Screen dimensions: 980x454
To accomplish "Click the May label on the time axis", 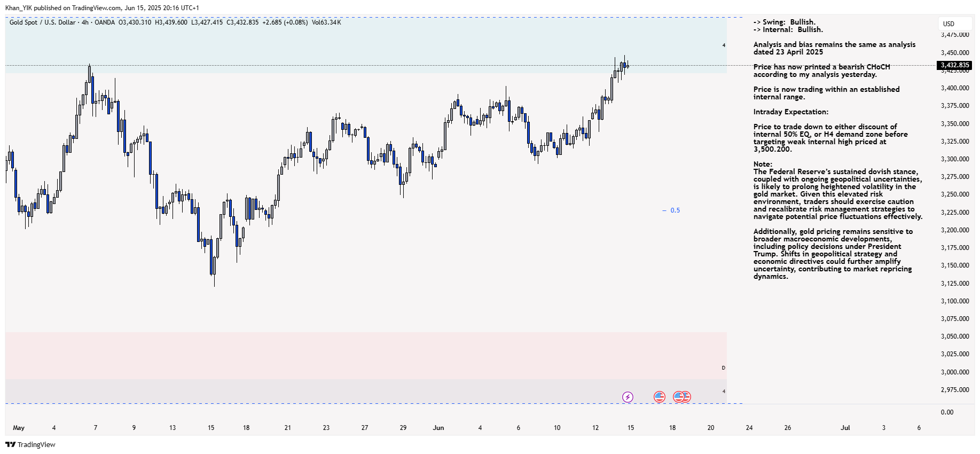I will pyautogui.click(x=19, y=428).
